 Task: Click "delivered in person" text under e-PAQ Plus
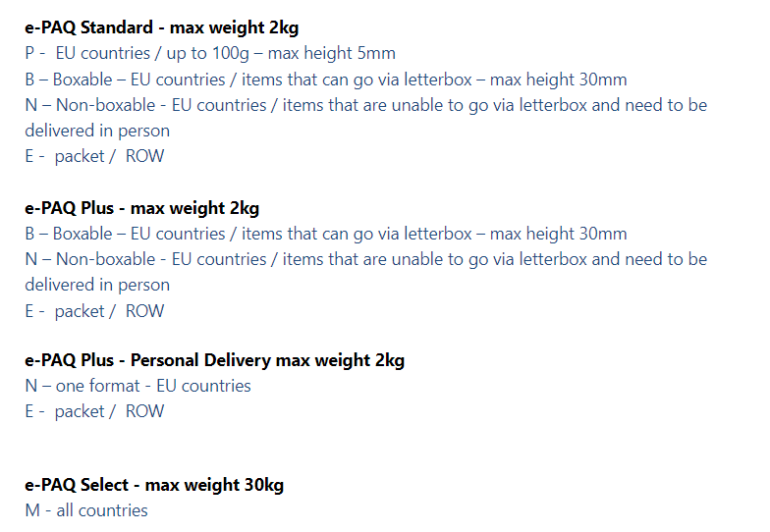coord(97,285)
